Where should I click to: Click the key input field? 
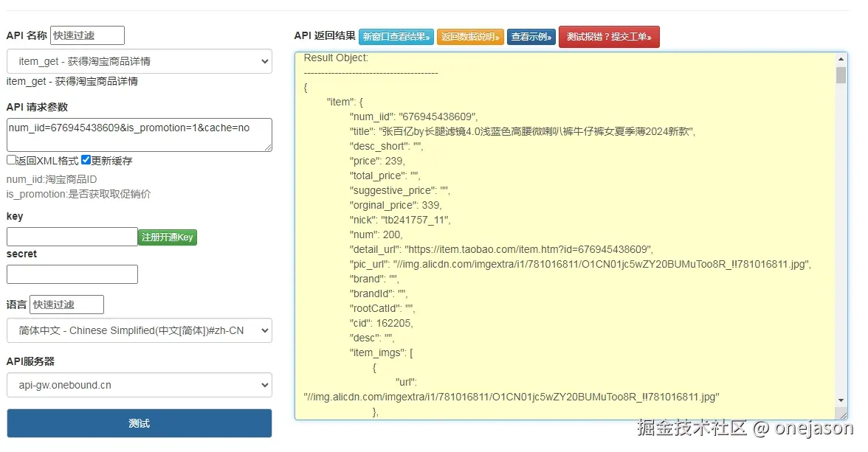pyautogui.click(x=72, y=237)
